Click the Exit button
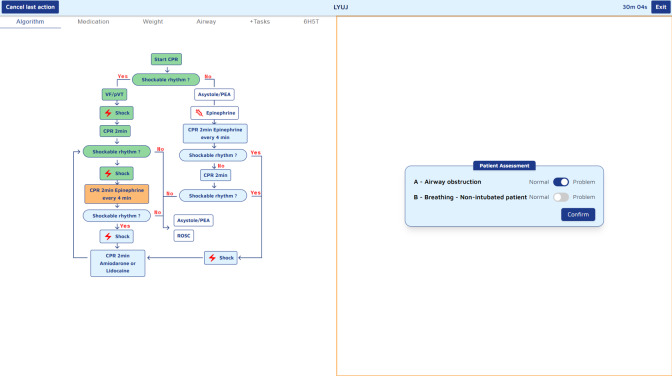This screenshot has height=376, width=672. pos(661,7)
